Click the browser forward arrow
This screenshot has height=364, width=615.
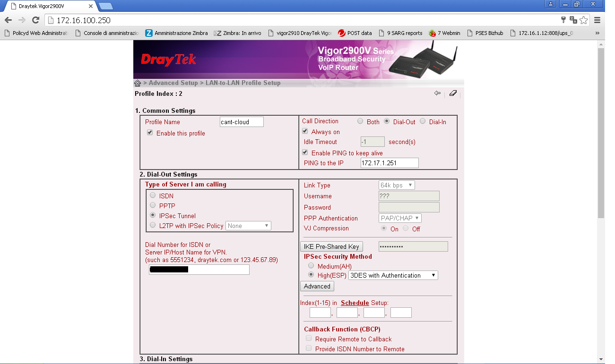pyautogui.click(x=22, y=20)
